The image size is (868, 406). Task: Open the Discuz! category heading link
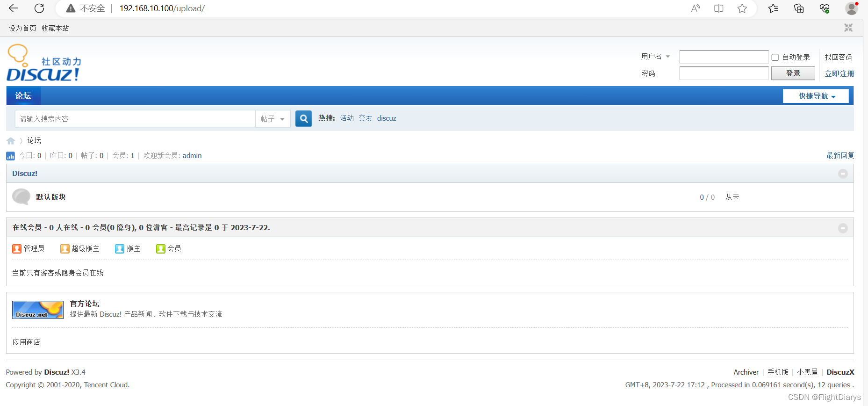[x=25, y=174]
